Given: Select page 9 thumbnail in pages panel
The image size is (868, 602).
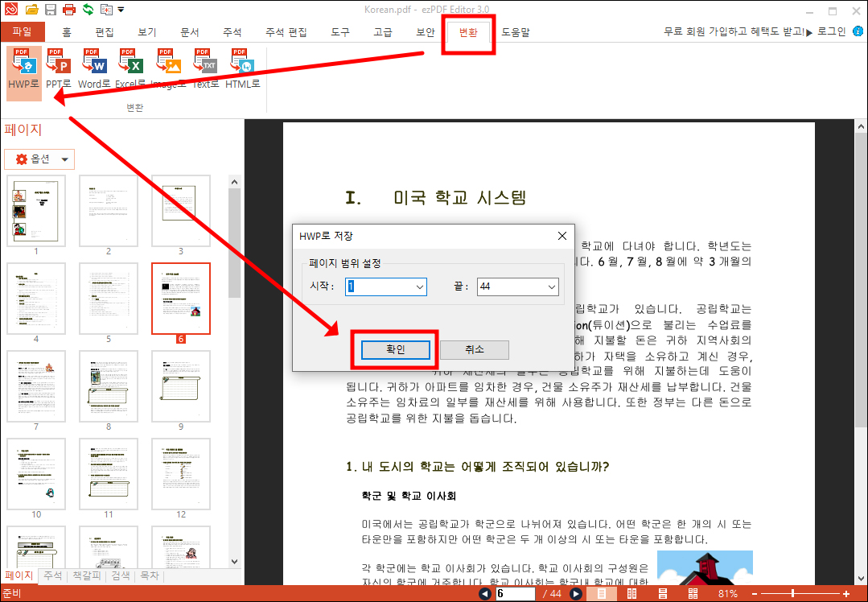Looking at the screenshot, I should point(180,386).
